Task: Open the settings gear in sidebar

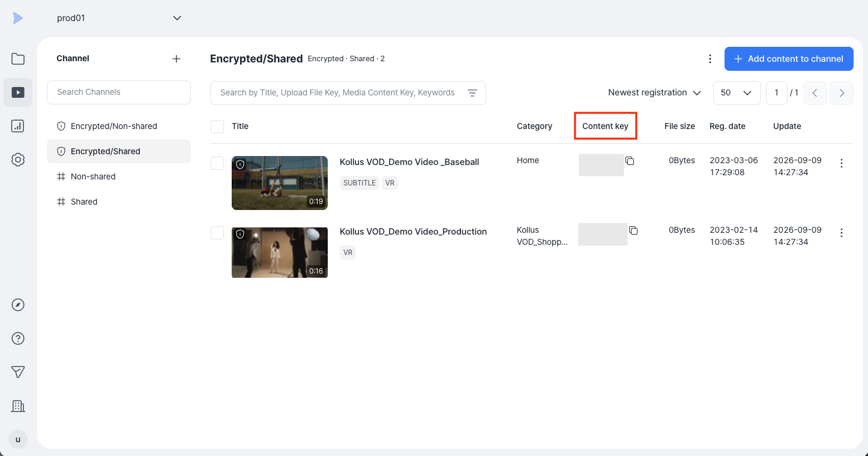Action: click(18, 160)
